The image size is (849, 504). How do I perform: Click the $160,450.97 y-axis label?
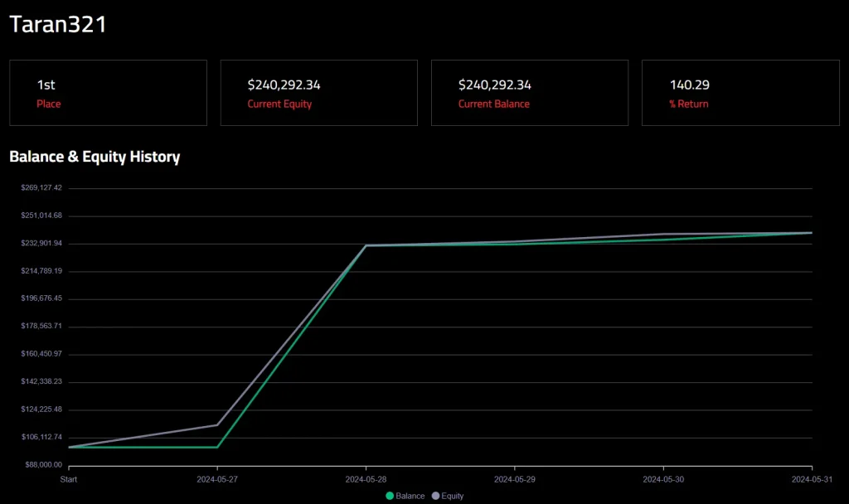tap(41, 353)
